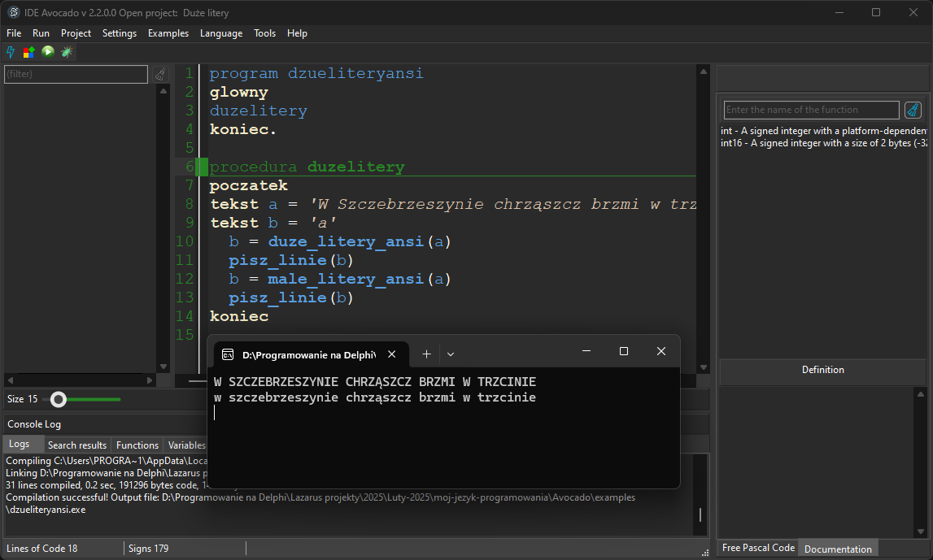
Task: Click the Definition panel header button
Action: click(822, 370)
